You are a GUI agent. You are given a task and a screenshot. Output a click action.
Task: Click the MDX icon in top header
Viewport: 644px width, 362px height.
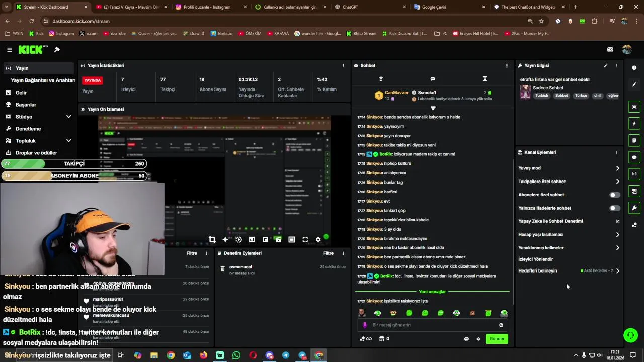coord(610,50)
